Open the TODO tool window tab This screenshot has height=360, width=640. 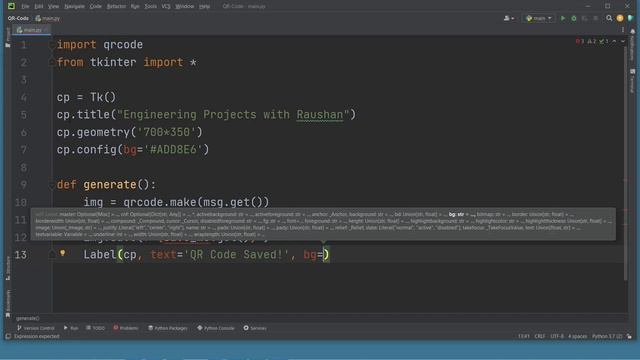[x=96, y=328]
